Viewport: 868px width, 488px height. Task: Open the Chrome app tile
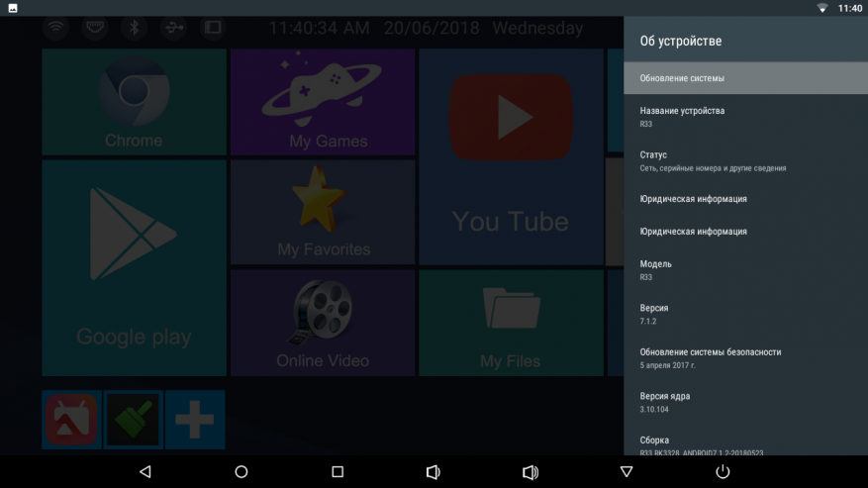coord(134,101)
